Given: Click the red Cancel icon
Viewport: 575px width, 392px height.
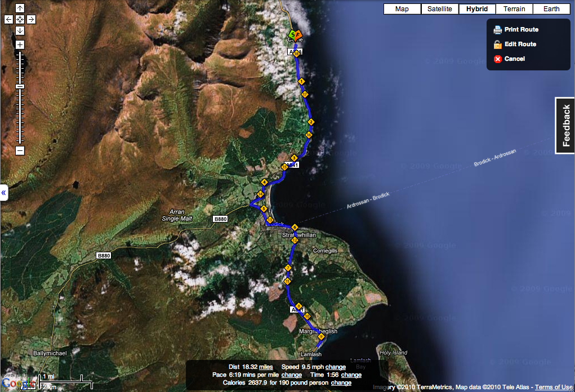Looking at the screenshot, I should click(498, 59).
